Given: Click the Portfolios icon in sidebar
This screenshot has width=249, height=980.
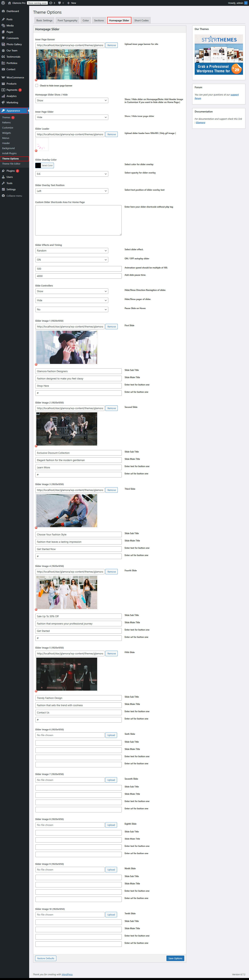Looking at the screenshot, I should pyautogui.click(x=3, y=63).
